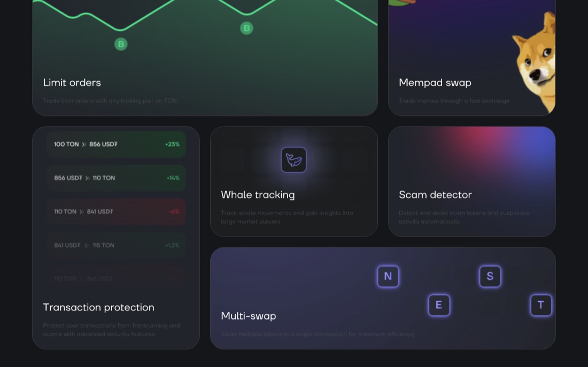The width and height of the screenshot is (588, 367).
Task: Open the Whale tracking heading
Action: pos(258,194)
